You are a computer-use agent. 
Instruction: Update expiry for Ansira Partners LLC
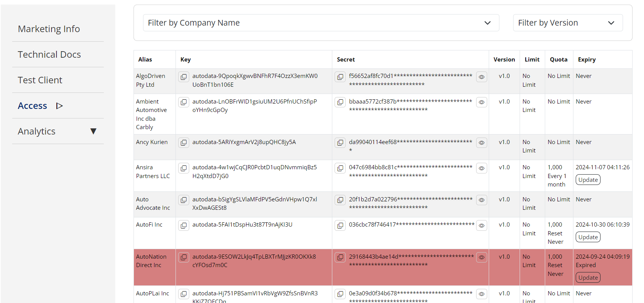click(588, 180)
